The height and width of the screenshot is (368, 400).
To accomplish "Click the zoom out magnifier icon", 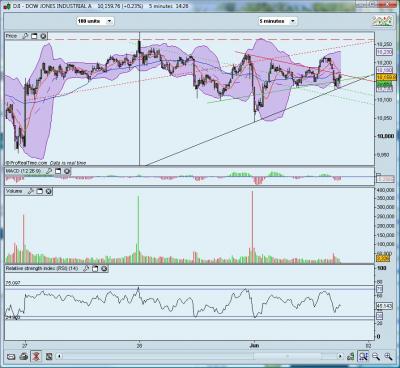I will (376, 357).
